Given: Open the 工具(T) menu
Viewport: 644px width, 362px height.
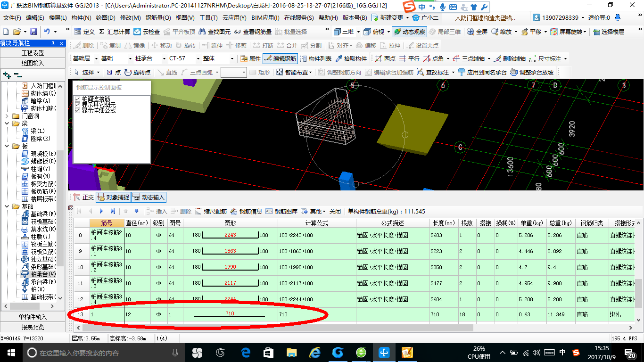Looking at the screenshot, I should click(208, 17).
